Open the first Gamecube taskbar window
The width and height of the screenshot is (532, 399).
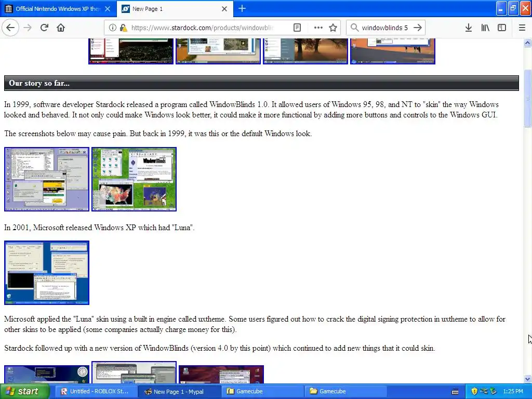[262, 391]
